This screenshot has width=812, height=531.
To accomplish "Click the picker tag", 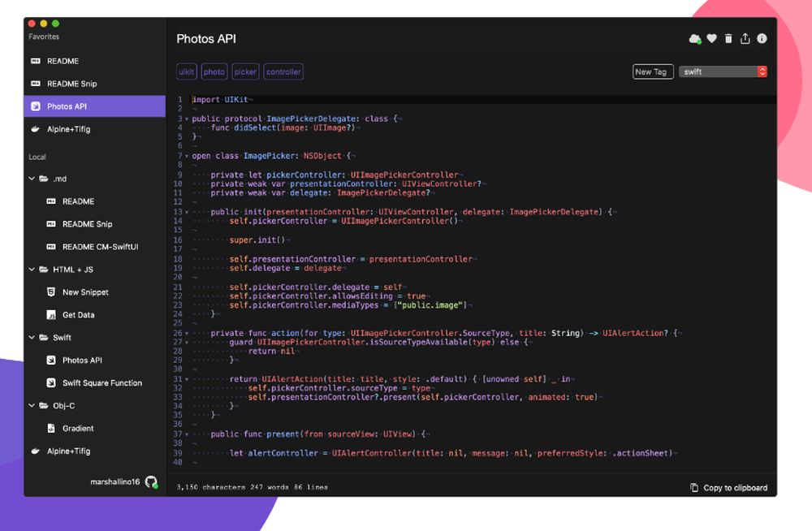I will pos(245,72).
